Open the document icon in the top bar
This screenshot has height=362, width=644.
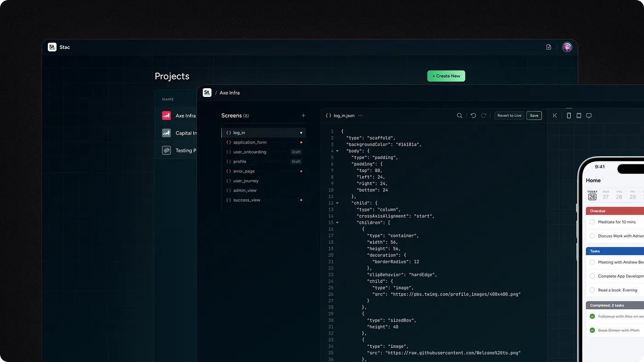point(548,47)
